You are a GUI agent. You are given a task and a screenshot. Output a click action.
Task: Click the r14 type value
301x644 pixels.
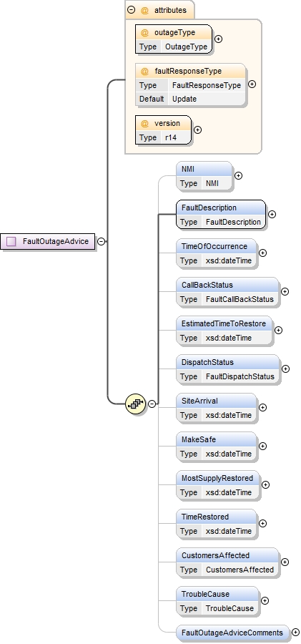(171, 137)
